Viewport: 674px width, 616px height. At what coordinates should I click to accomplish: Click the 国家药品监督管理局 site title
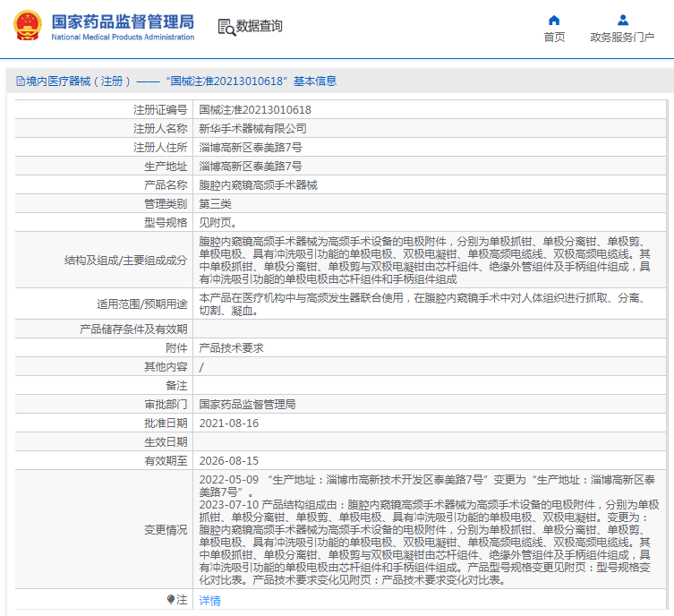click(x=123, y=21)
